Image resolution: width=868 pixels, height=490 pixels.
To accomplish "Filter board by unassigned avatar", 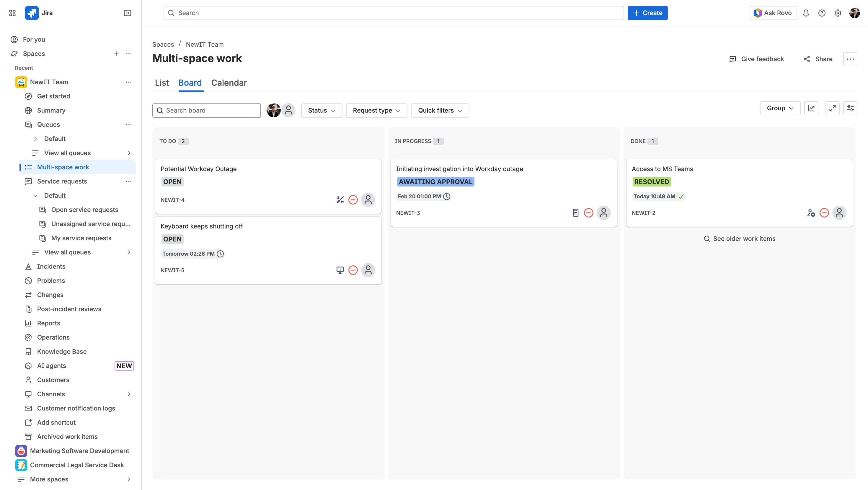I will click(288, 110).
